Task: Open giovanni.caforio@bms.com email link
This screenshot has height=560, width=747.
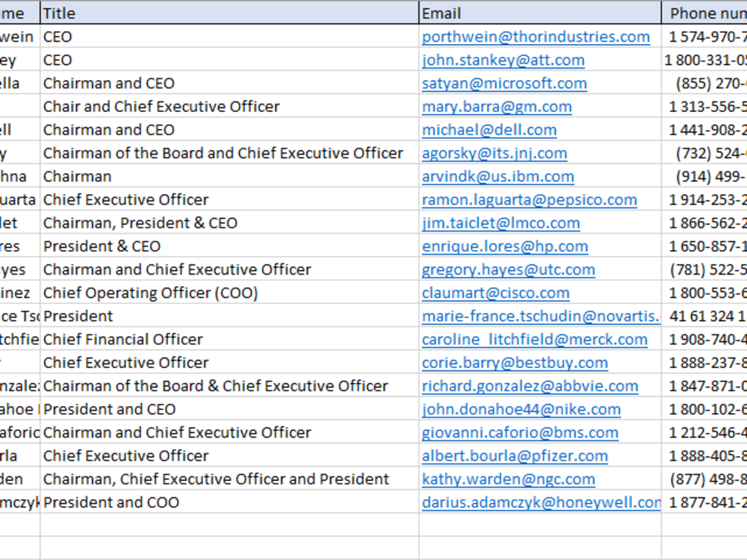Action: tap(520, 433)
